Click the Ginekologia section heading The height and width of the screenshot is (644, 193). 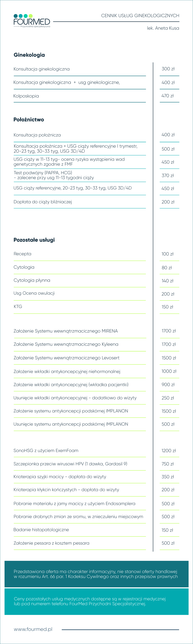[29, 55]
